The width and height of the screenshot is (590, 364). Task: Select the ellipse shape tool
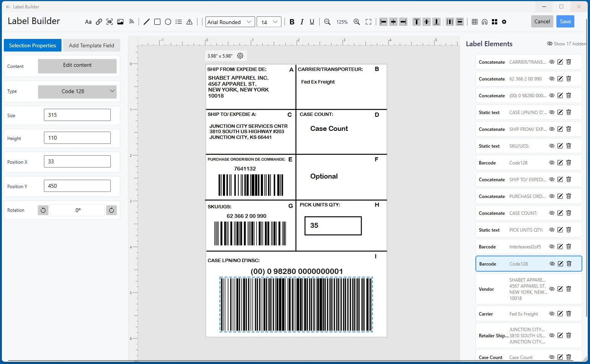(168, 22)
